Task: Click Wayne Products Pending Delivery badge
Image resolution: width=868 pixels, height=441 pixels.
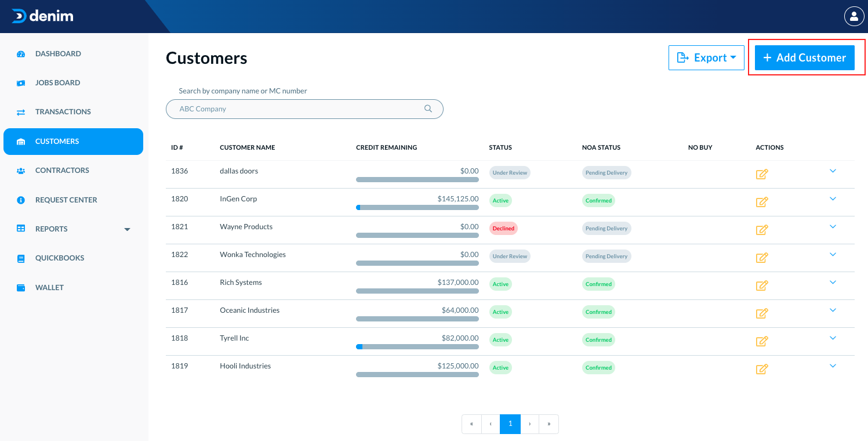Action: [x=606, y=228]
